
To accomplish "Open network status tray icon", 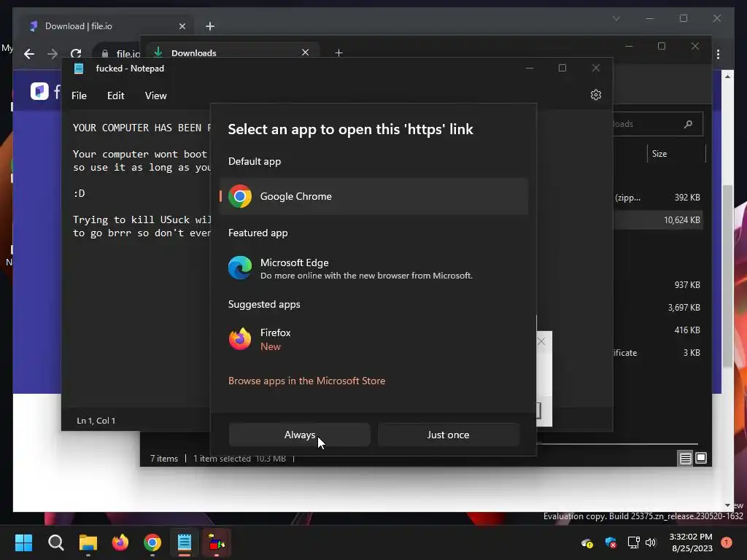I will click(633, 542).
